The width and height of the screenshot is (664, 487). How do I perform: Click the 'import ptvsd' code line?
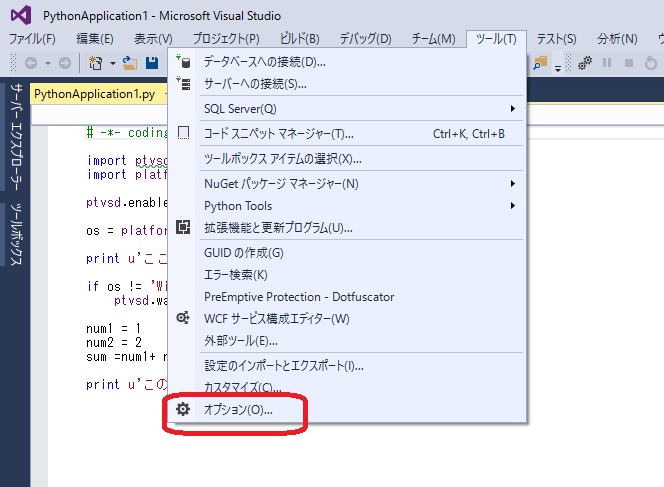[127, 160]
